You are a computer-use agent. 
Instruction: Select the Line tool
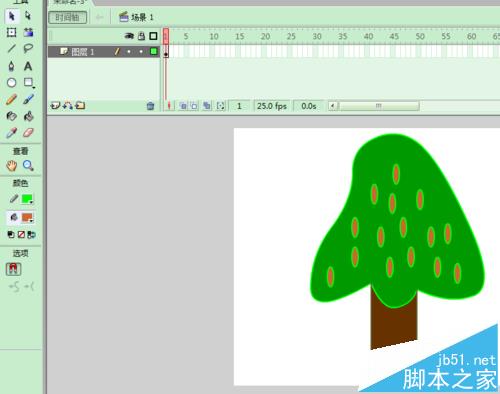[x=12, y=49]
